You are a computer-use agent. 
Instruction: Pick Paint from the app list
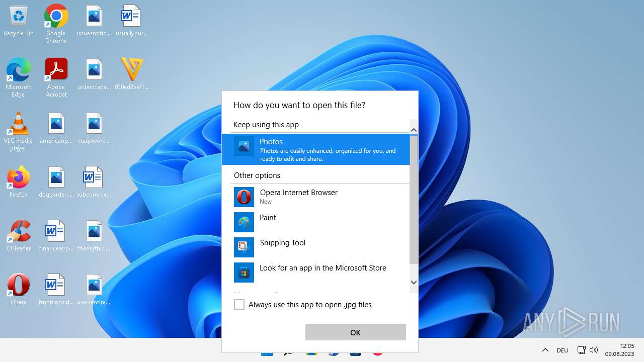[x=316, y=222]
